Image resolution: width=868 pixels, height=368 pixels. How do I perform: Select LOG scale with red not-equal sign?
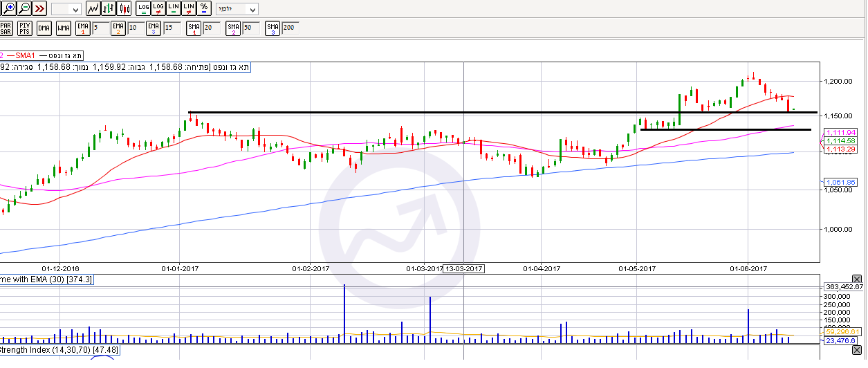[158, 9]
